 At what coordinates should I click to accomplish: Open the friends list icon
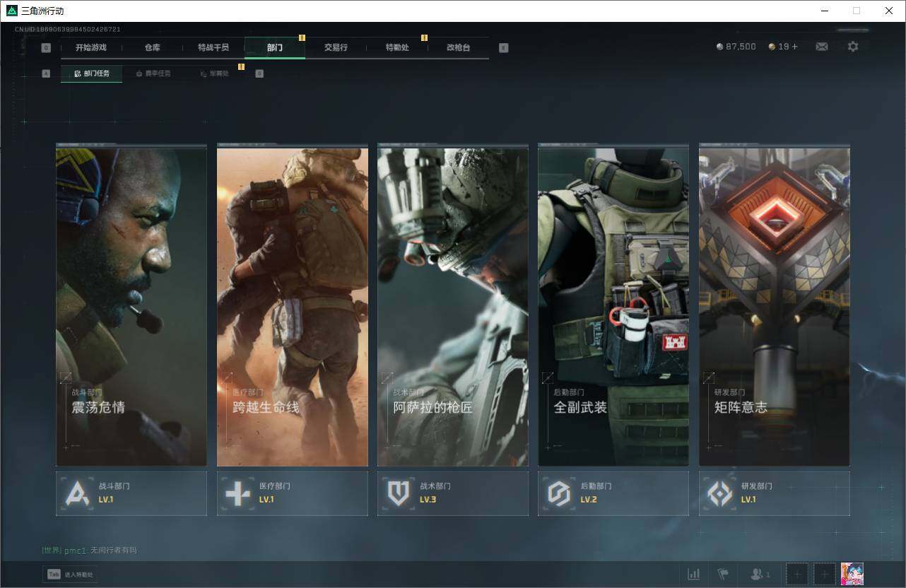759,574
